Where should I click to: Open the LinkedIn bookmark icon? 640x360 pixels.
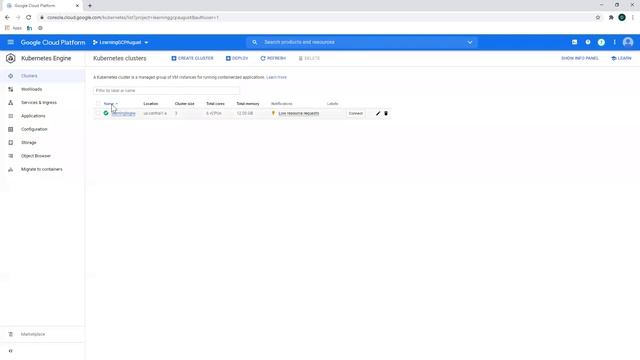point(29,28)
